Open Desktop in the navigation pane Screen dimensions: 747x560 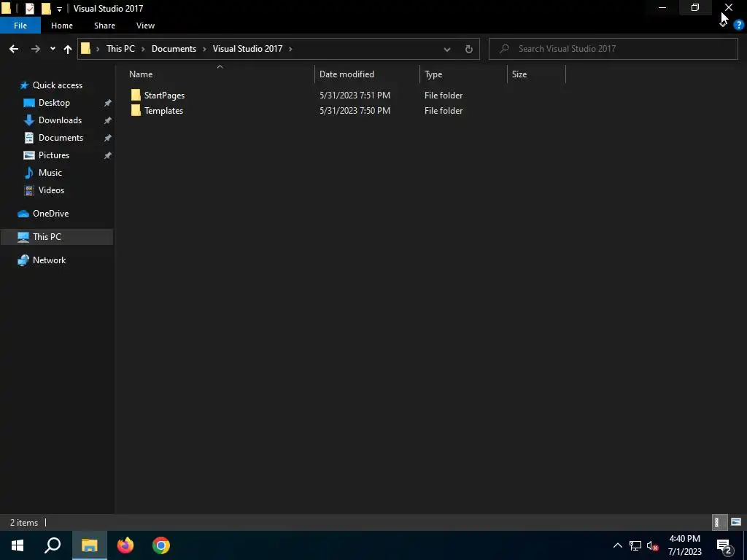click(x=54, y=103)
